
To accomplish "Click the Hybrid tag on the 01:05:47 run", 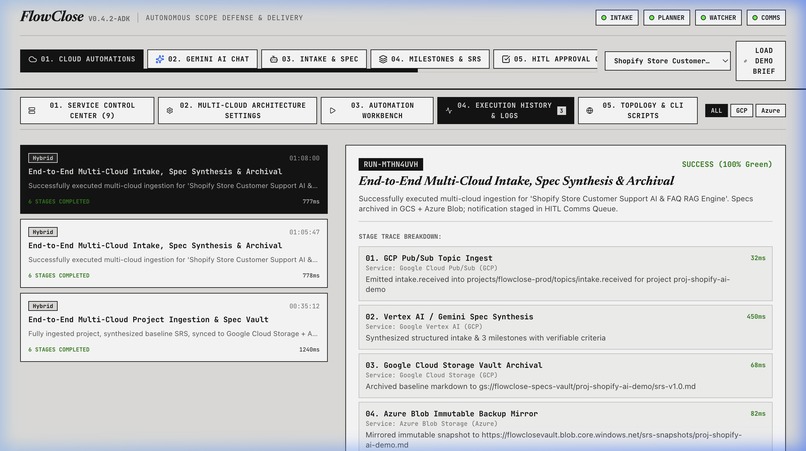I will click(x=43, y=232).
